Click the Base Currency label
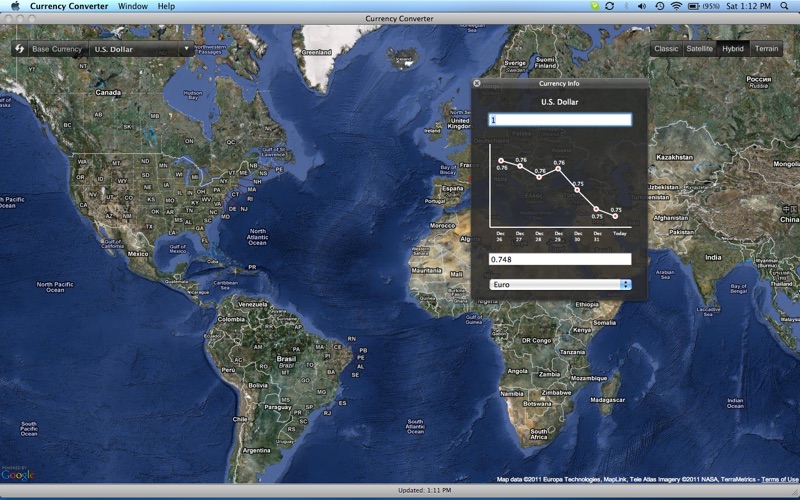Screen dimensions: 800x500 tap(57, 49)
